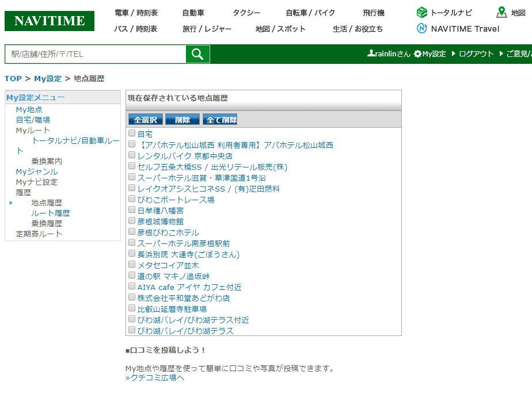Click the green magnifying glass search button
Image resolution: width=532 pixels, height=401 pixels.
point(197,54)
